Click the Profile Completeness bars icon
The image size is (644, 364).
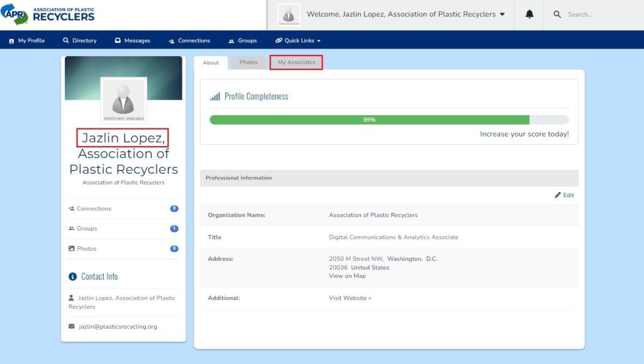pyautogui.click(x=215, y=96)
